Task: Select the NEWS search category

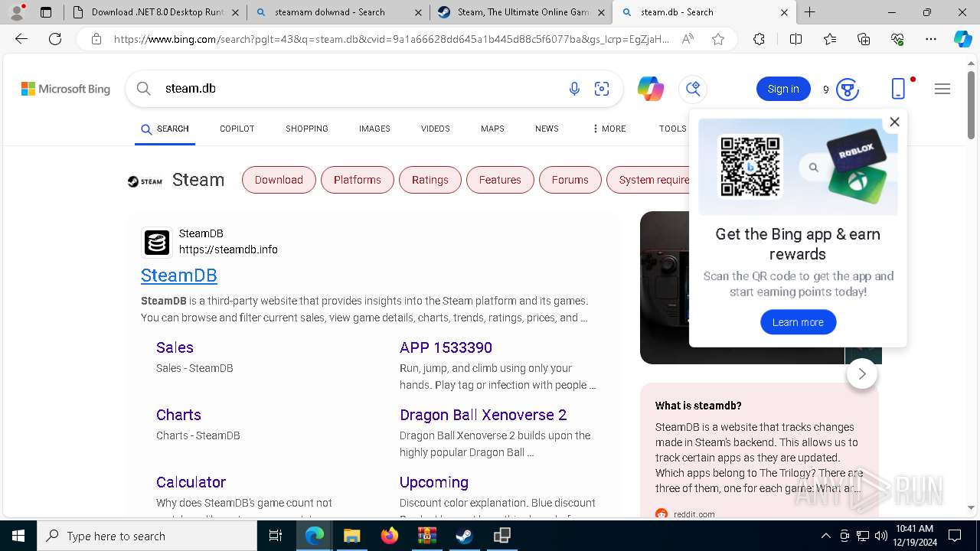Action: [x=547, y=129]
